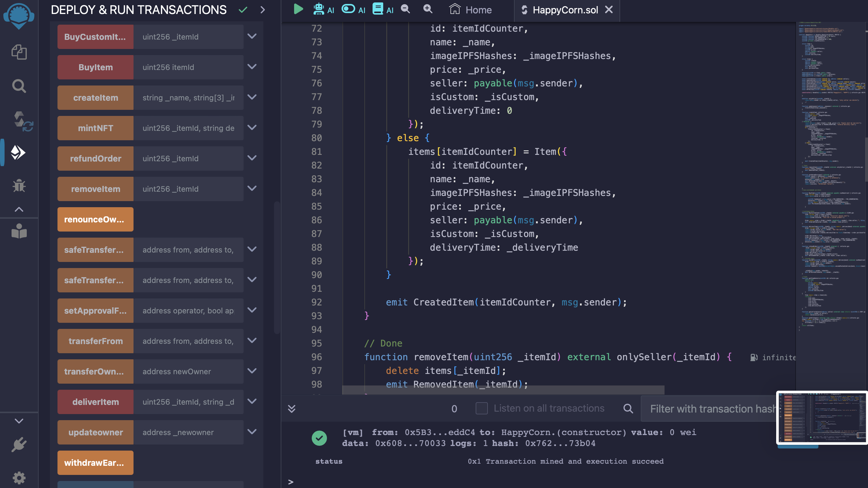Viewport: 868px width, 488px height.
Task: Expand the updateowner parameters chevron
Action: (x=252, y=431)
